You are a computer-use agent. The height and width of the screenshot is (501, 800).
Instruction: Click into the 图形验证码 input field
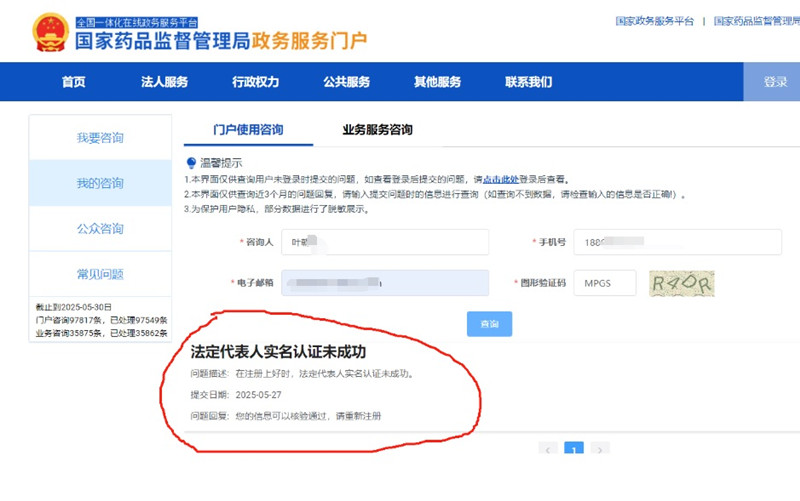[605, 283]
